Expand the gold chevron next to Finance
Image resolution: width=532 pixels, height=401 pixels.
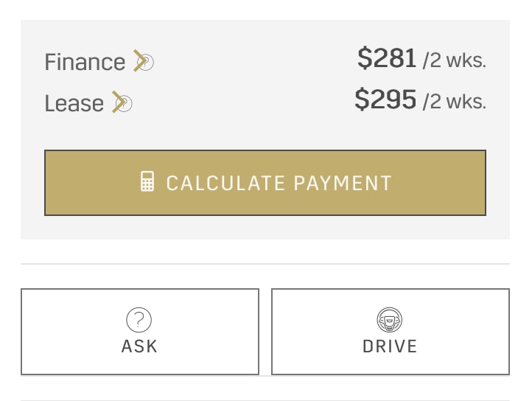pyautogui.click(x=139, y=60)
